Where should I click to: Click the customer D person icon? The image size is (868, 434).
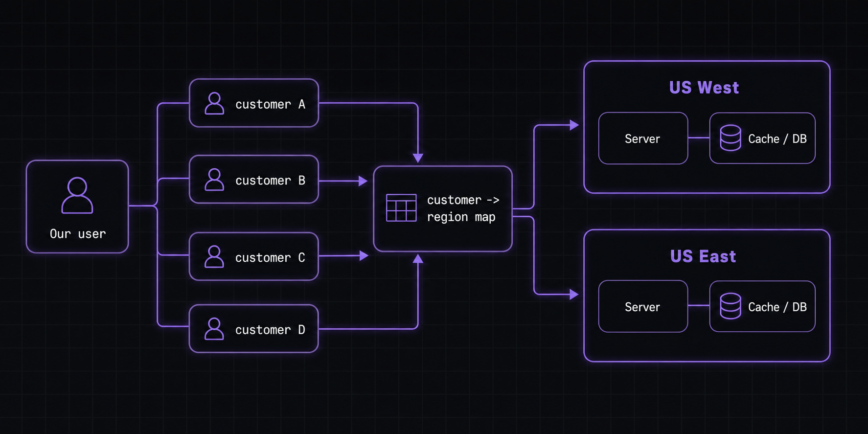coord(214,329)
